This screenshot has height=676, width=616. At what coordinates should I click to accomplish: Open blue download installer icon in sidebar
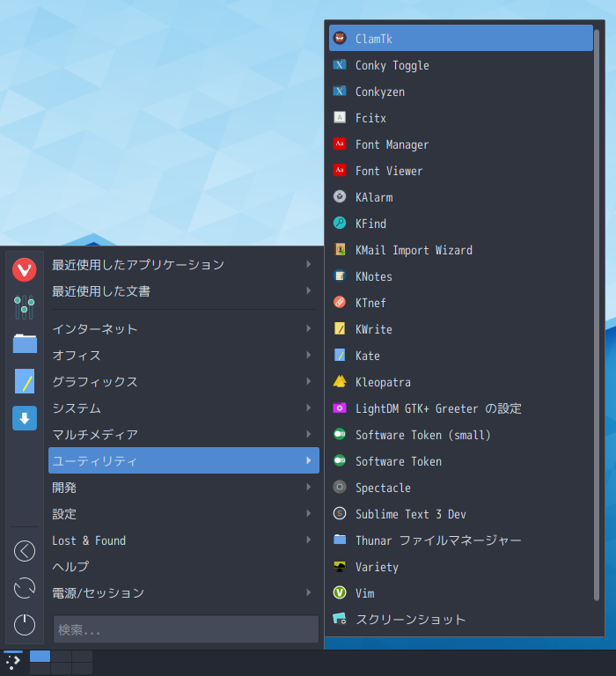(x=25, y=418)
